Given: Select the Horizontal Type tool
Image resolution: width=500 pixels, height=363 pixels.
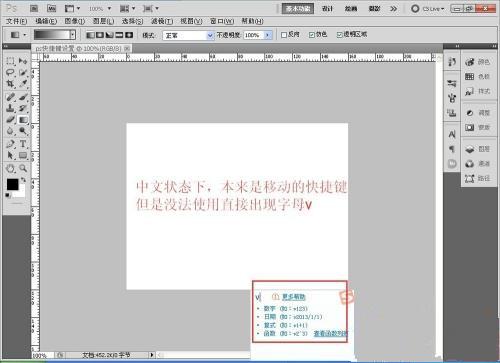Looking at the screenshot, I should pos(23,144).
